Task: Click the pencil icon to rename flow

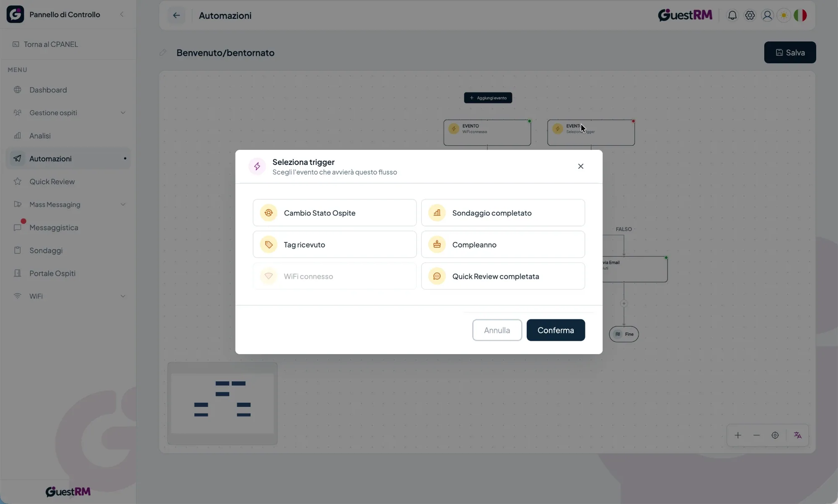Action: click(x=163, y=52)
